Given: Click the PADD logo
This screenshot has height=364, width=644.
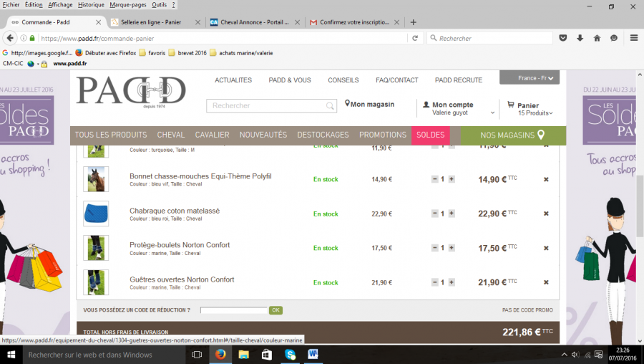Looking at the screenshot, I should (x=131, y=91).
